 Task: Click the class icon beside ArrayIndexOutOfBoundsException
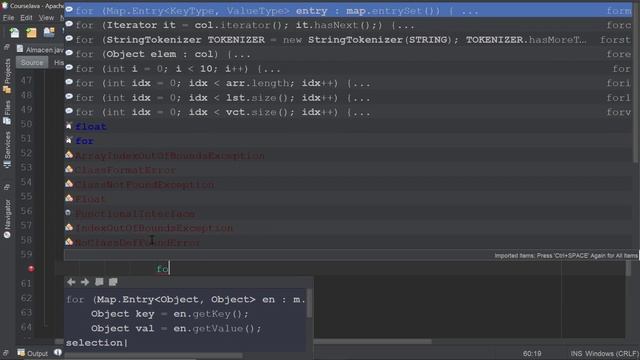coord(69,155)
